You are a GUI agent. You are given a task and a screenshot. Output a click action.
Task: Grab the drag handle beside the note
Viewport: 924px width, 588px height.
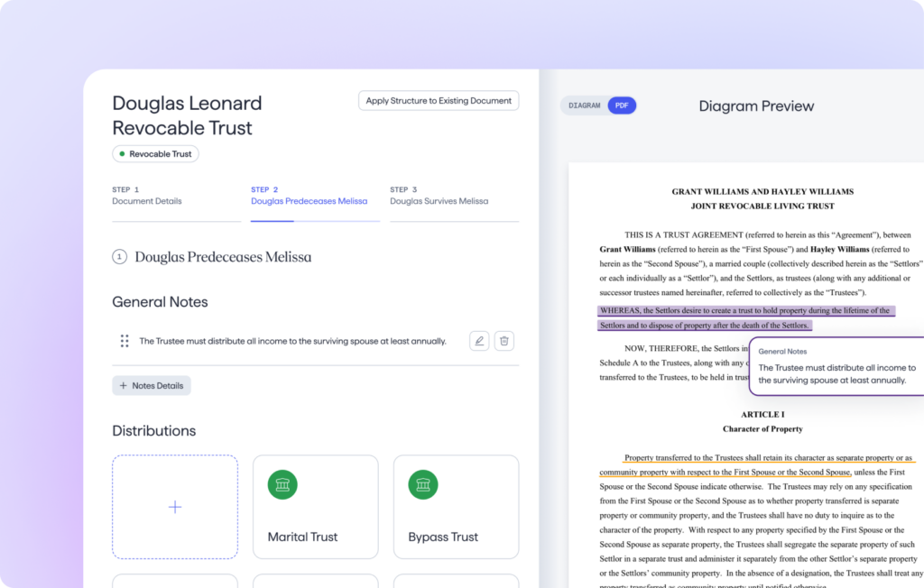pyautogui.click(x=125, y=341)
